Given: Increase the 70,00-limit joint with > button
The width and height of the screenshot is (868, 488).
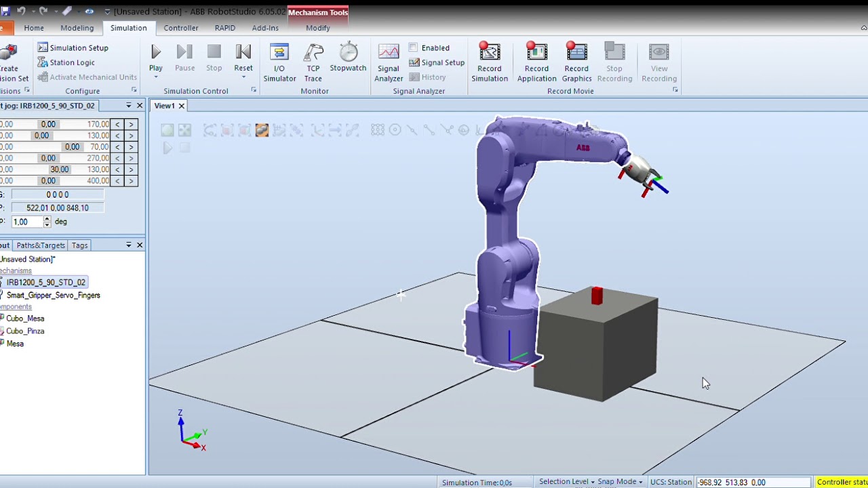Looking at the screenshot, I should pyautogui.click(x=131, y=146).
